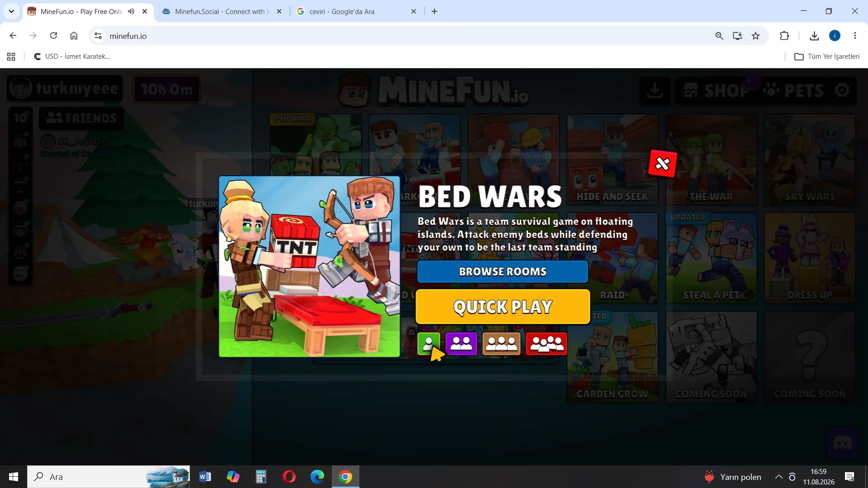Image resolution: width=868 pixels, height=488 pixels.
Task: Open the Yarın polen weather widget
Action: (x=732, y=477)
